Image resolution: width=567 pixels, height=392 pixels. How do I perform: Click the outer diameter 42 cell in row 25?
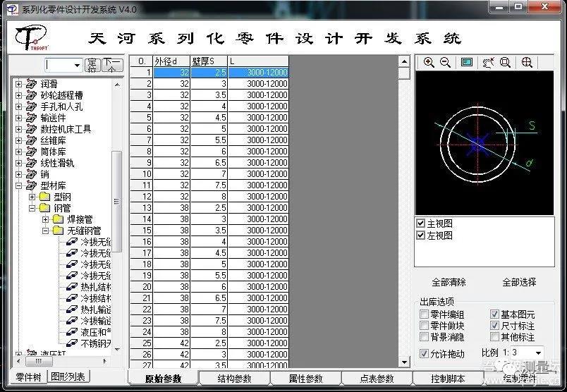[172, 343]
